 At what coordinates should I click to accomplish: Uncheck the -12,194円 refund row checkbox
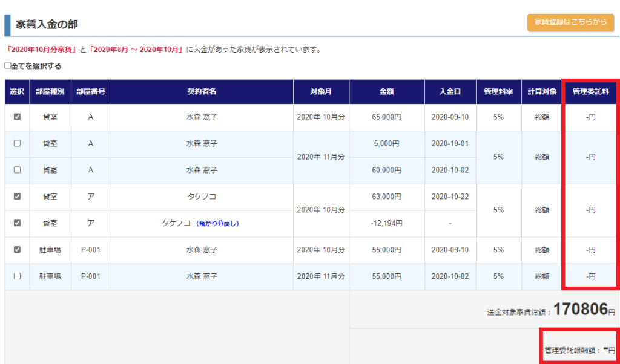point(17,223)
